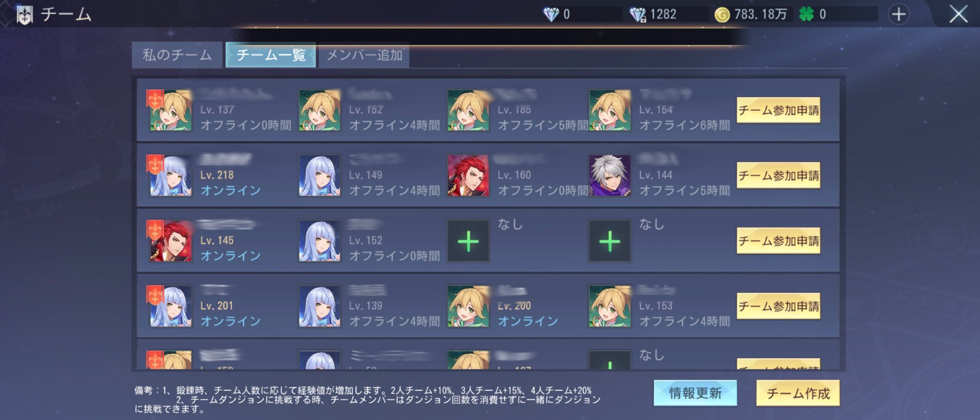Select the チーム一覧 tab

click(271, 55)
